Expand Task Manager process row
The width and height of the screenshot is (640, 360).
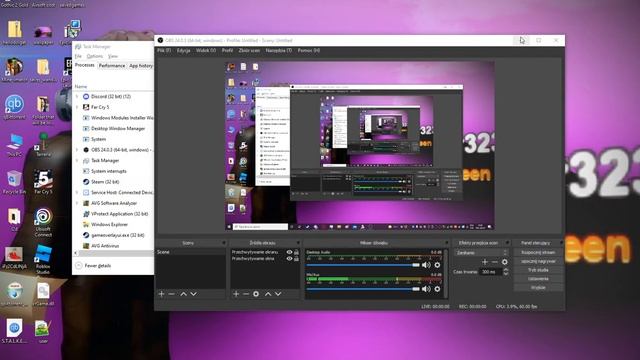coord(77,160)
